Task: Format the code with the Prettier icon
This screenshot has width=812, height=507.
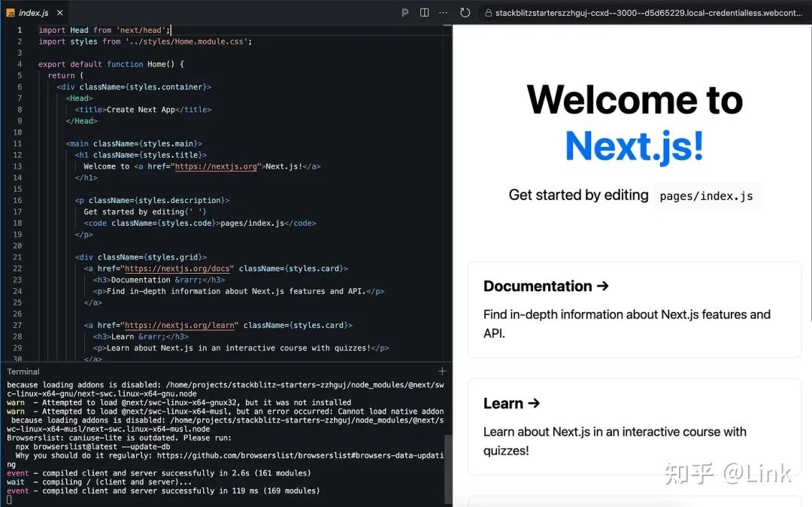Action: [404, 13]
